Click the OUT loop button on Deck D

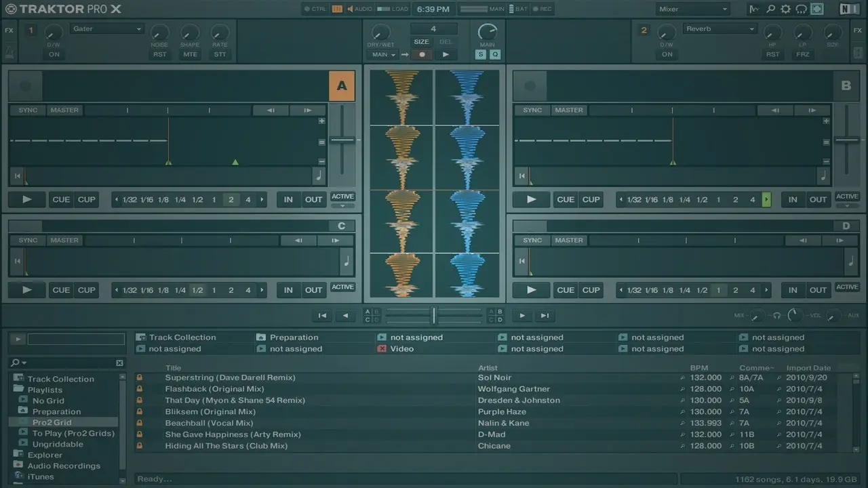818,290
